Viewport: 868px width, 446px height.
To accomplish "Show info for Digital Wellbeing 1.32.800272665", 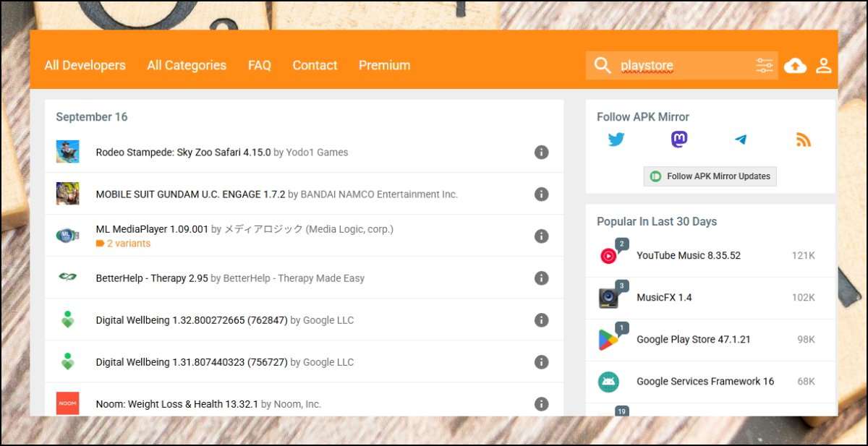I will 541,320.
